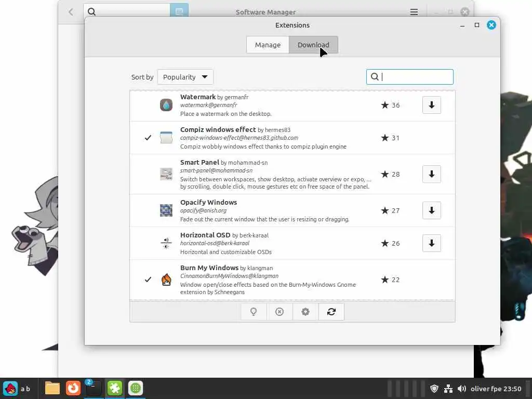This screenshot has width=532, height=399.
Task: Open the files folder in taskbar
Action: coord(52,388)
